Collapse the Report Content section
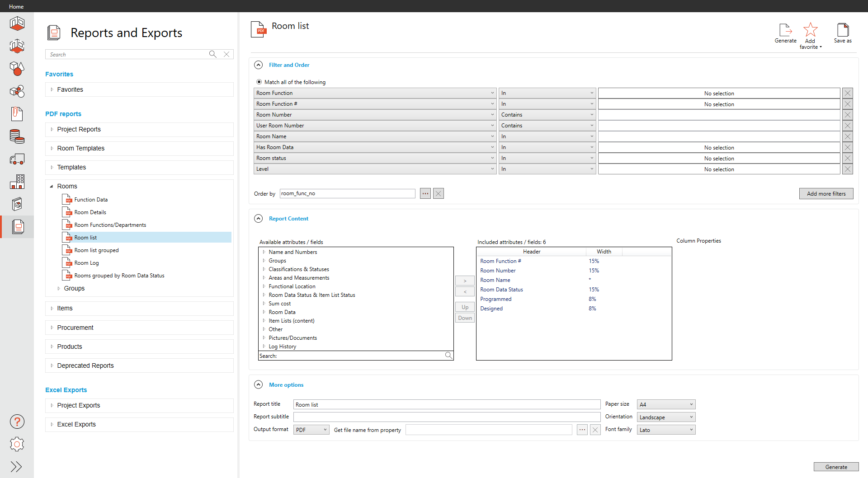868x478 pixels. point(259,219)
